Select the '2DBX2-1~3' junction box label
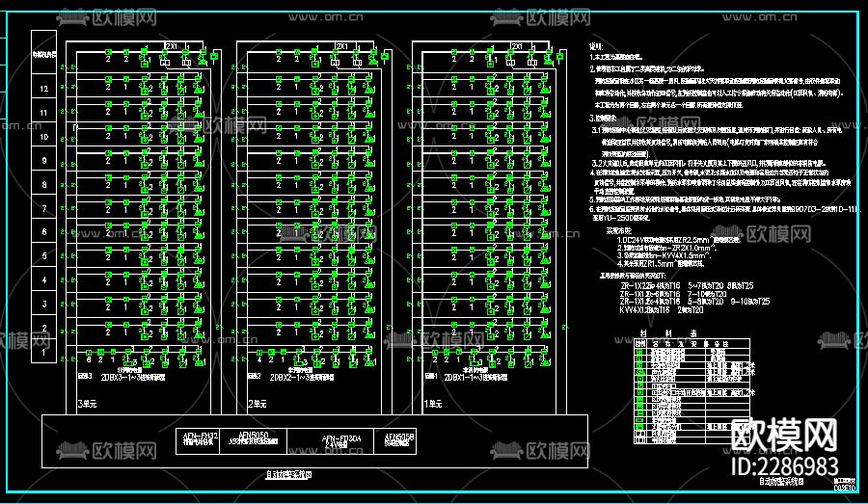The width and height of the screenshot is (868, 504). 302,378
